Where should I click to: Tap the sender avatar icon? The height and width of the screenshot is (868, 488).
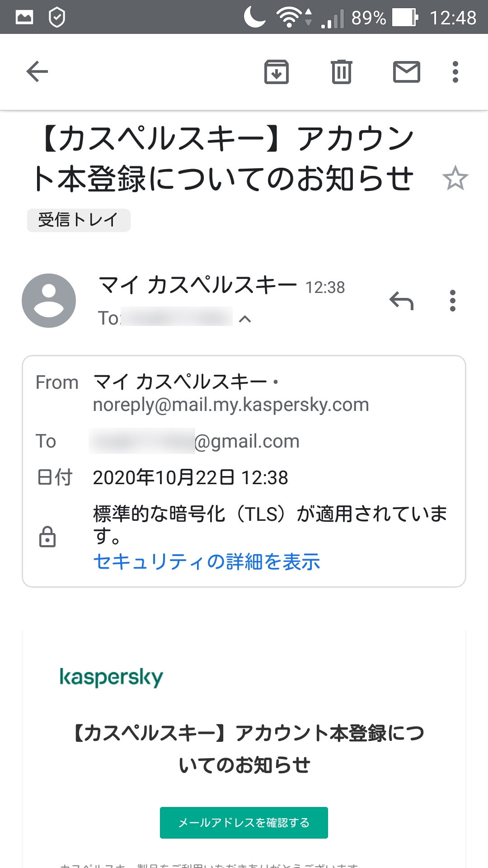[49, 301]
